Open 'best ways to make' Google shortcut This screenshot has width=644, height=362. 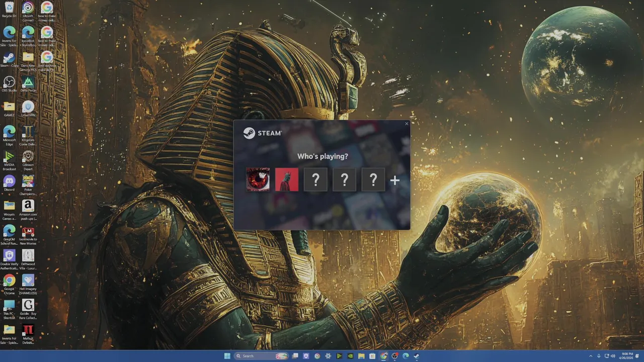click(47, 61)
